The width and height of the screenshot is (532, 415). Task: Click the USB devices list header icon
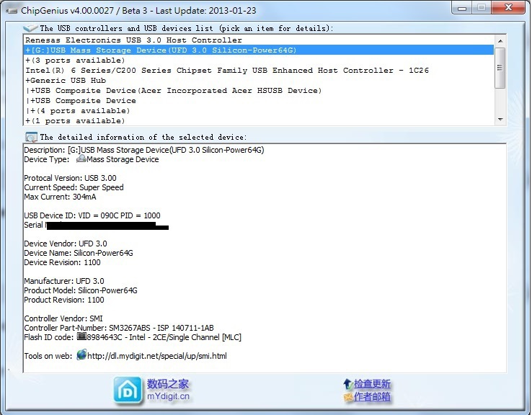[x=30, y=28]
